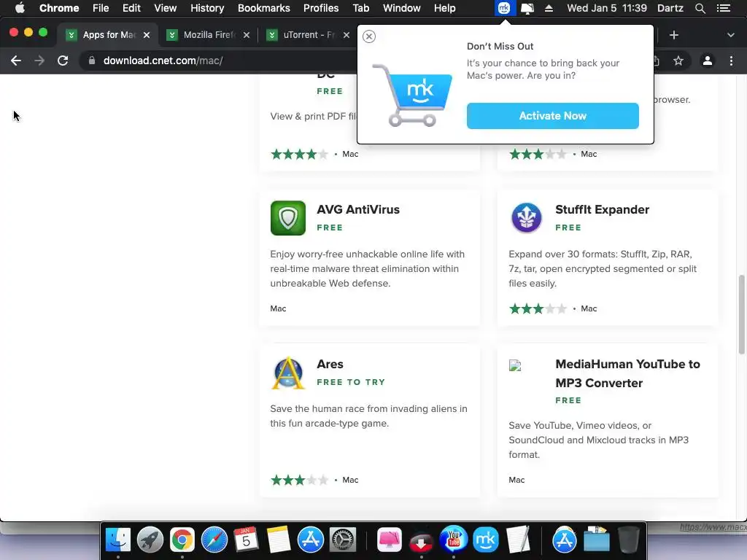This screenshot has width=747, height=560.
Task: Click the site lock security icon
Action: pyautogui.click(x=92, y=61)
